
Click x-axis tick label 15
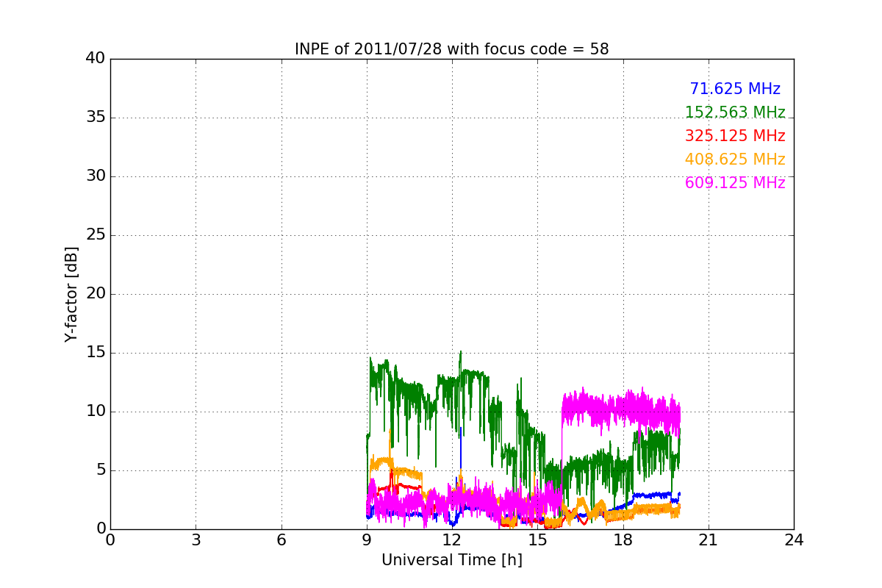(x=538, y=540)
